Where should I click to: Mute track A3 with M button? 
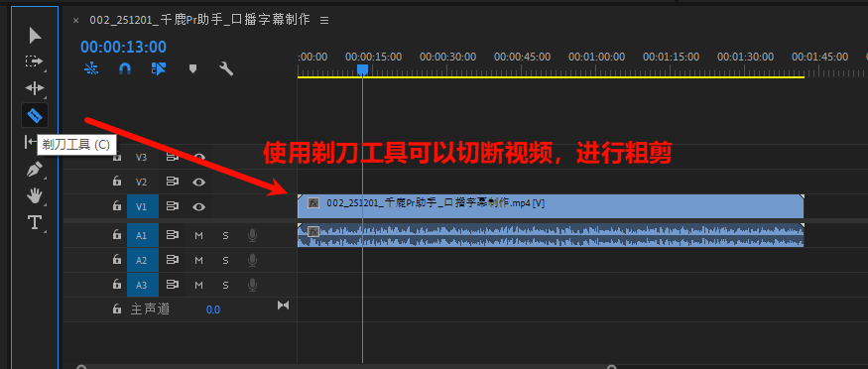tap(198, 286)
